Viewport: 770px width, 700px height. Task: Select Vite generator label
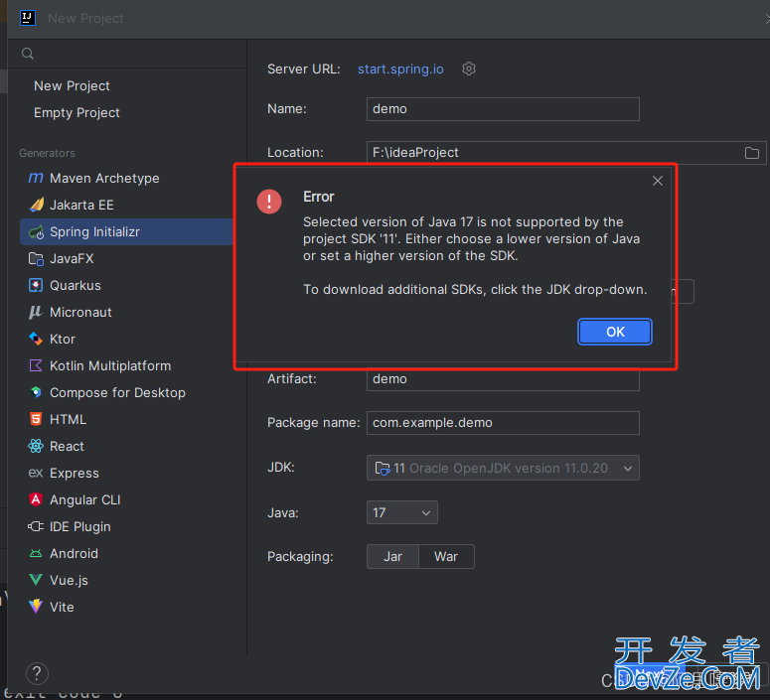(62, 607)
